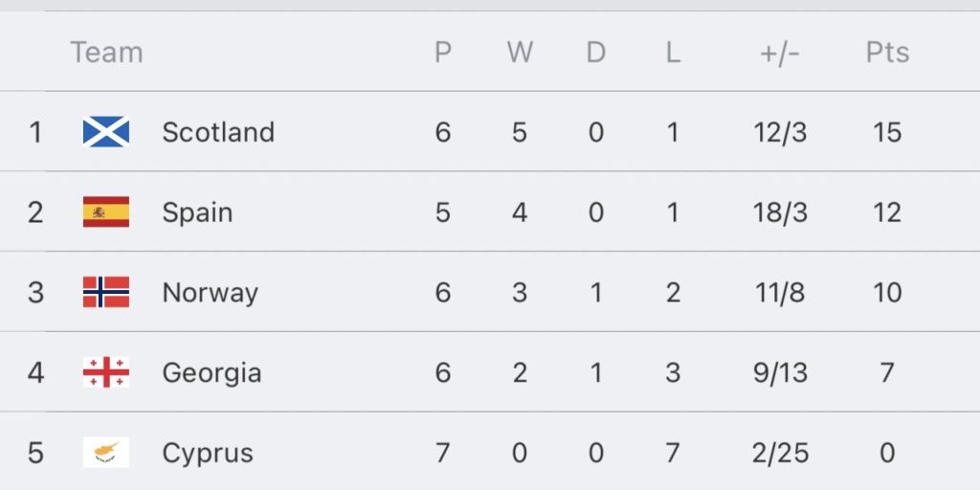Open the Cyprus team name
Image resolution: width=980 pixels, height=490 pixels.
tap(208, 453)
